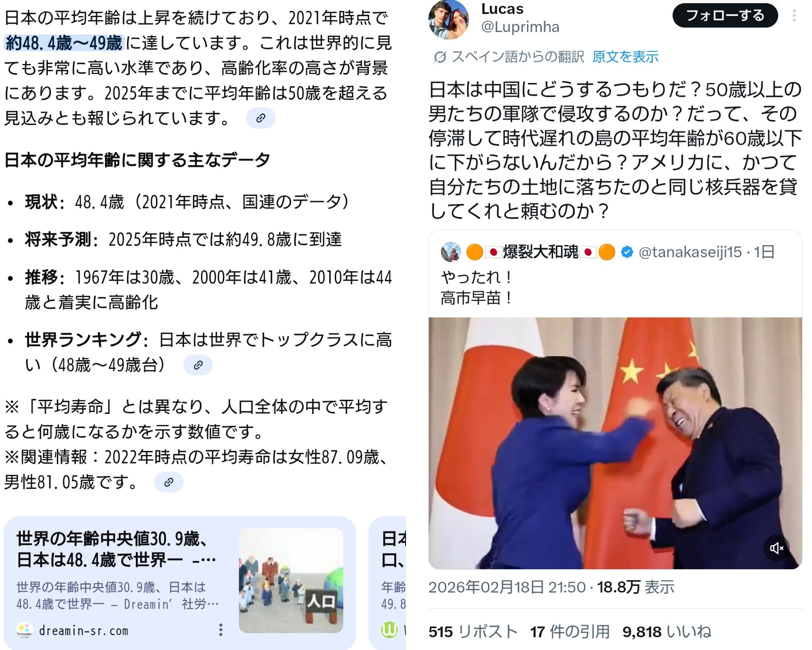This screenshot has width=812, height=650.
Task: Open the 世界の年齢中央値30.9歳 source card
Action: tap(180, 583)
